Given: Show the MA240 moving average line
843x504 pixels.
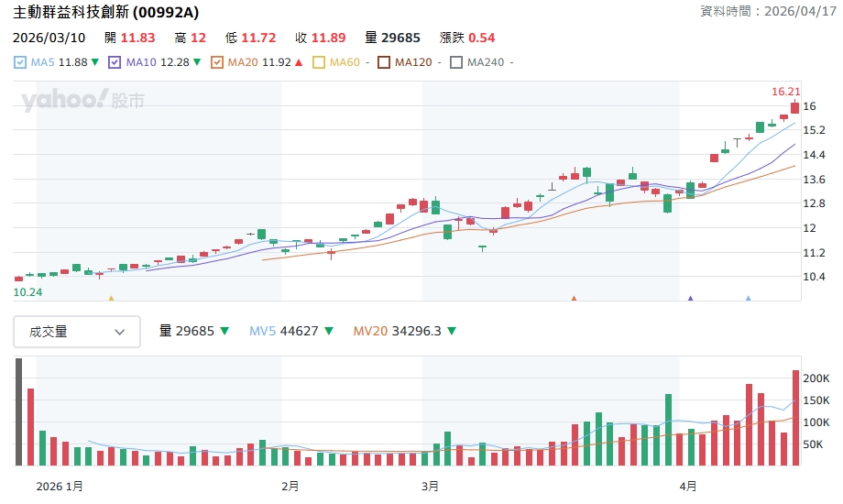Looking at the screenshot, I should point(456,62).
